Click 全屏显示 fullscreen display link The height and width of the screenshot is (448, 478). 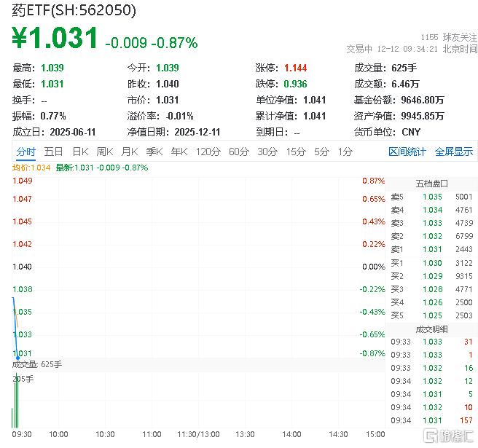[453, 152]
